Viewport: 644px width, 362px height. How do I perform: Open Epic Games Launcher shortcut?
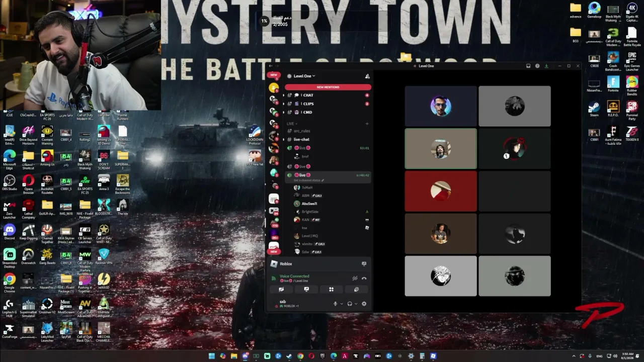[x=632, y=61]
